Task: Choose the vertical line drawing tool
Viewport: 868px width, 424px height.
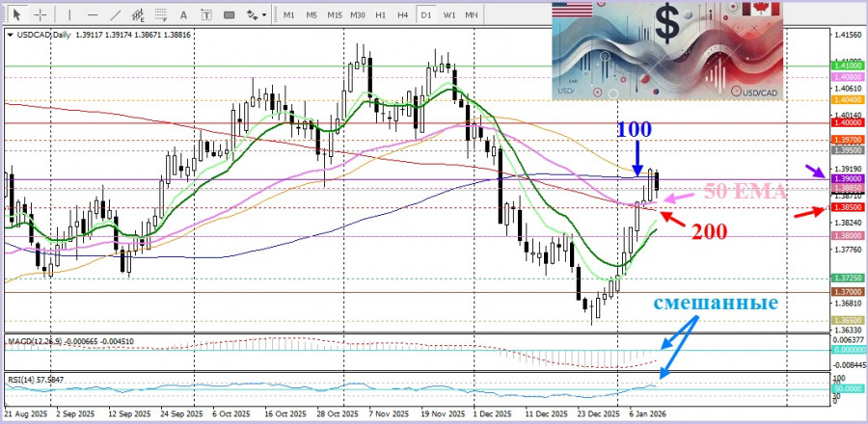Action: point(69,14)
